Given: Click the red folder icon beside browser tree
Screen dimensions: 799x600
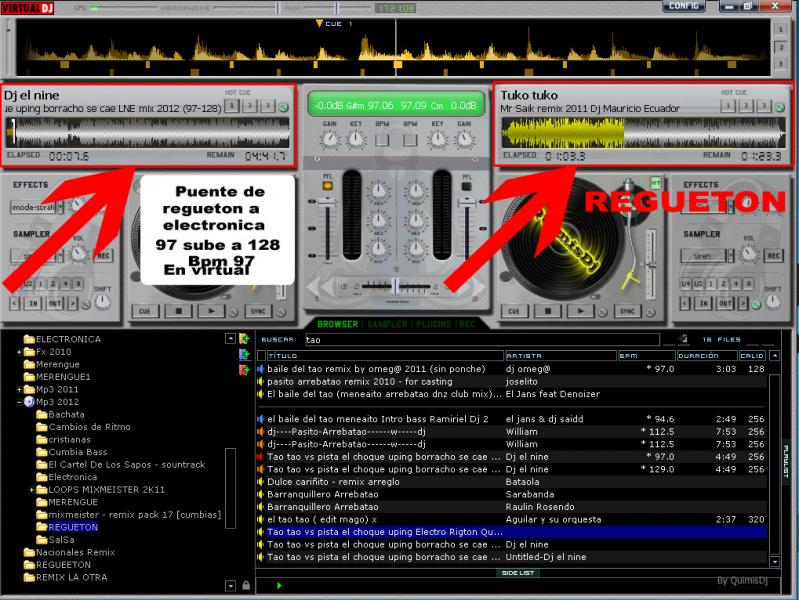Looking at the screenshot, I should tap(245, 369).
